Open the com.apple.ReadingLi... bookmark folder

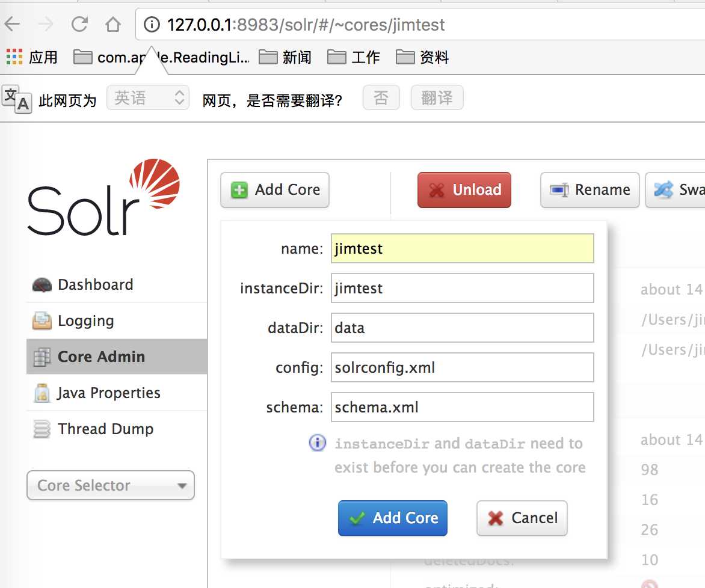161,57
